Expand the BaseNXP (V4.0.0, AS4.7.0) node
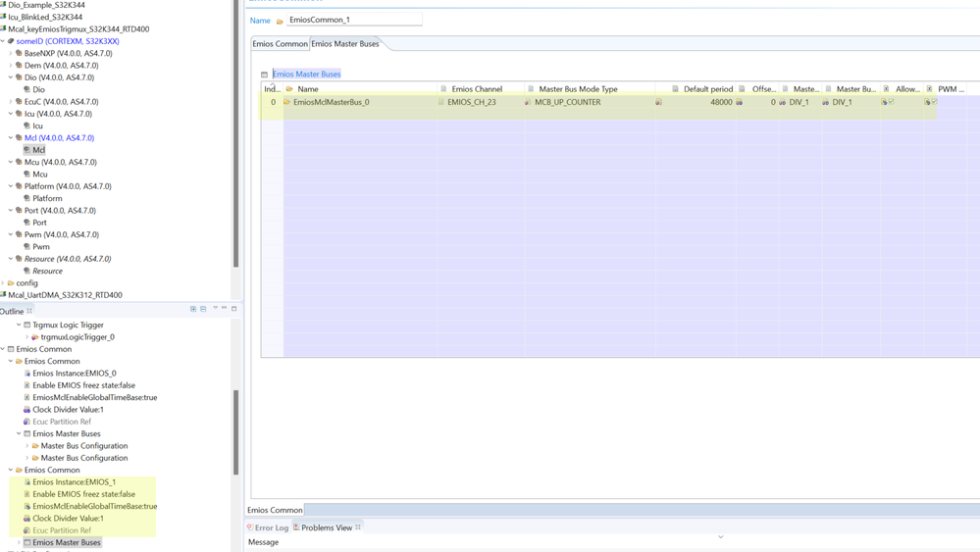980x552 pixels. (11, 54)
